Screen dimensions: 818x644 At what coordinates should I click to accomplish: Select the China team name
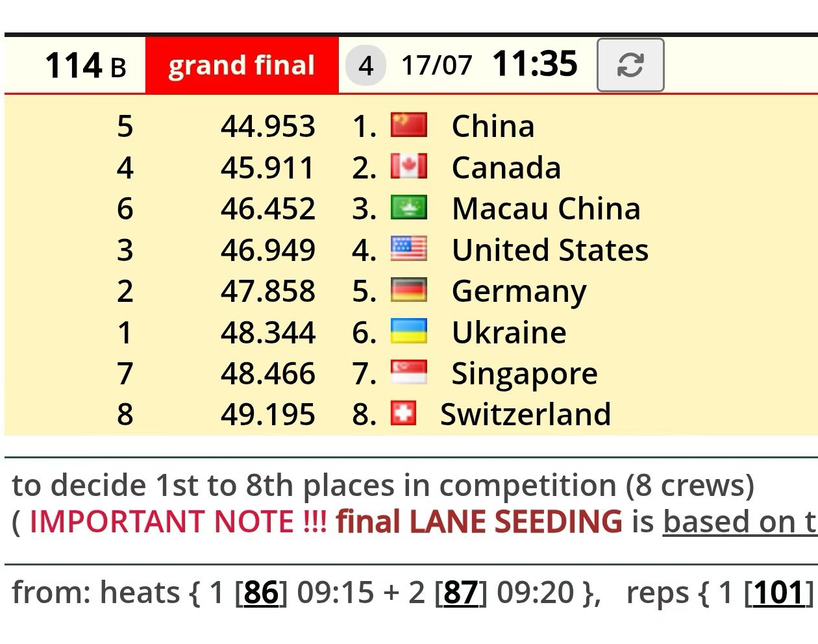click(x=493, y=126)
